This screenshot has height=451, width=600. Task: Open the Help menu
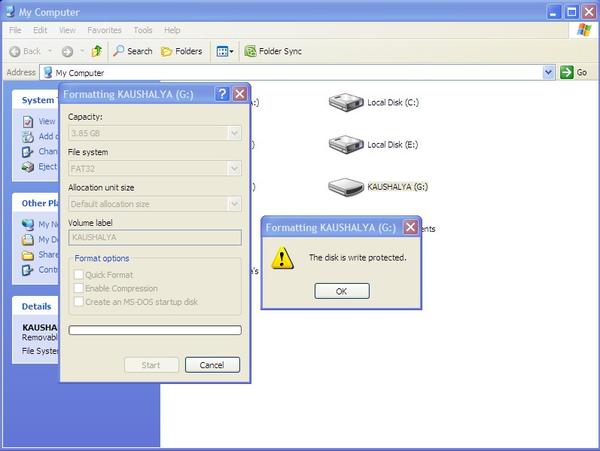(x=172, y=30)
